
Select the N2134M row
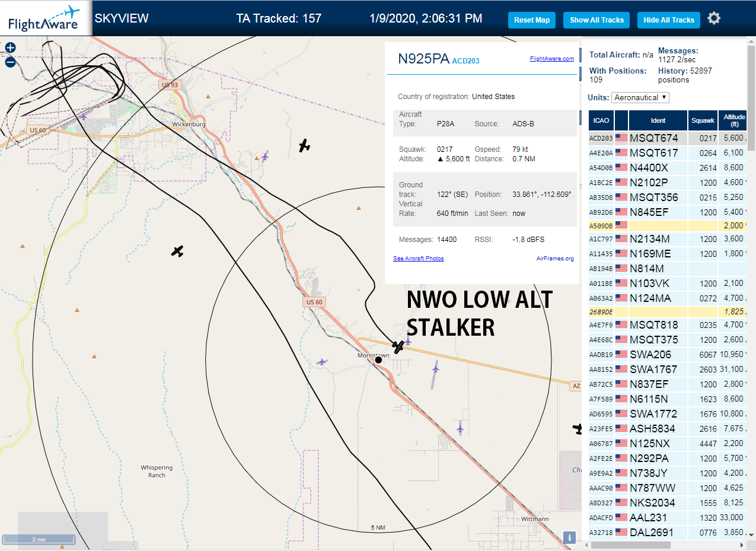pos(668,239)
